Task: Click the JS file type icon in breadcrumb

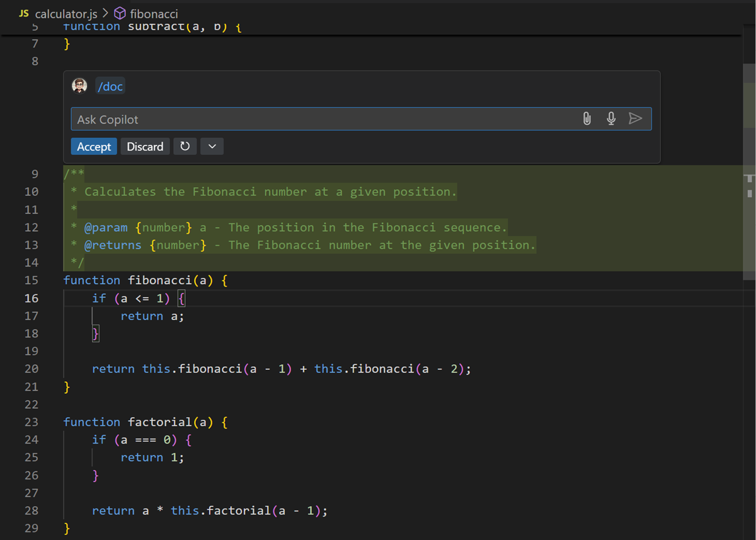Action: tap(24, 13)
